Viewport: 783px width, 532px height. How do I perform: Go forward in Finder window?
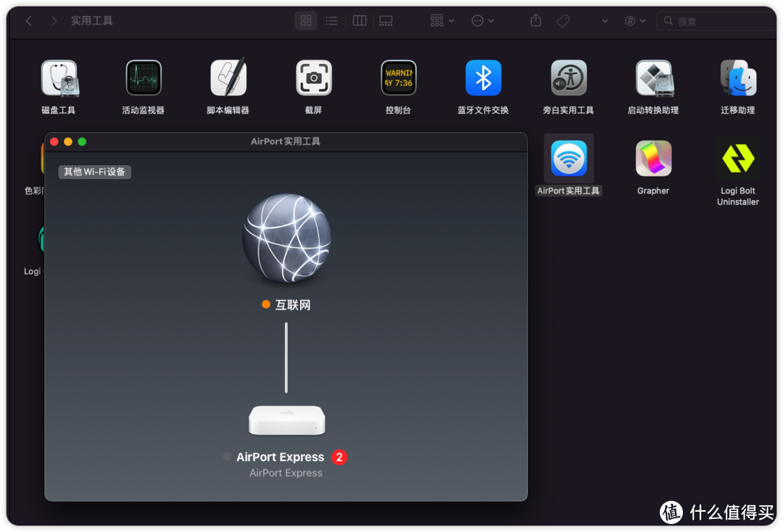coord(54,20)
